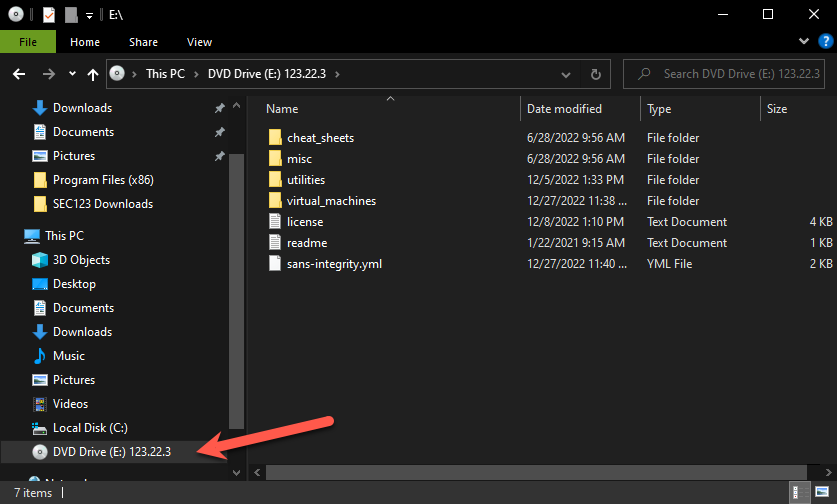Sort files by the Date modified column
The width and height of the screenshot is (837, 504).
564,109
